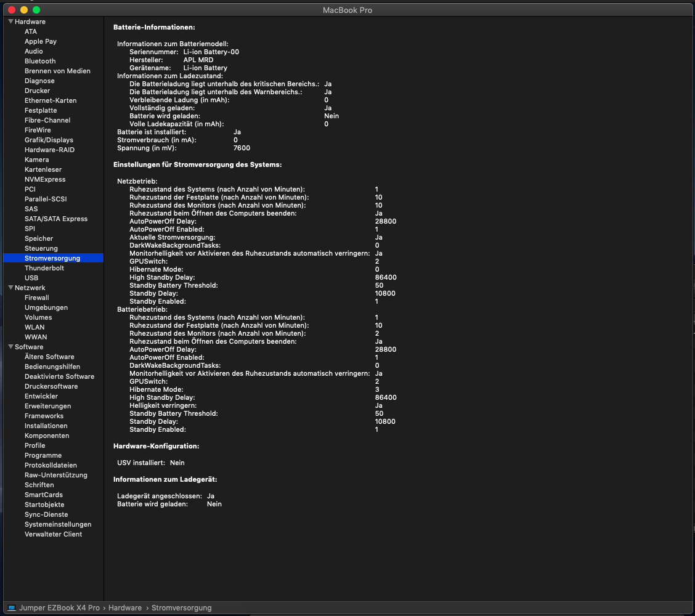Select USB in the sidebar
Viewport: 695px width, 616px height.
31,278
